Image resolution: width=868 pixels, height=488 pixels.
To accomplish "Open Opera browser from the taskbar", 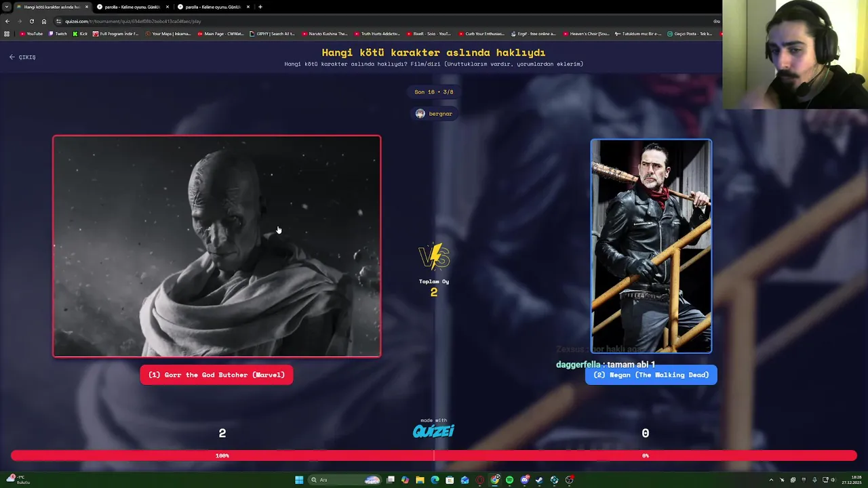I will [479, 480].
